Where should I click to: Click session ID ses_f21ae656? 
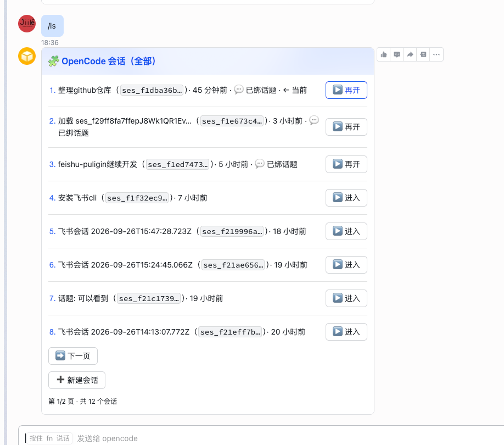[233, 265]
